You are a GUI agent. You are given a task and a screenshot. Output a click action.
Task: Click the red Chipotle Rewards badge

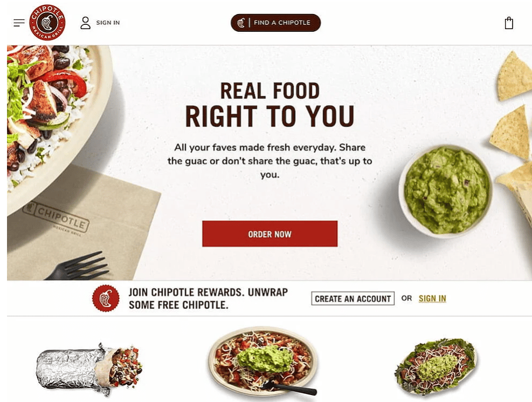point(106,298)
